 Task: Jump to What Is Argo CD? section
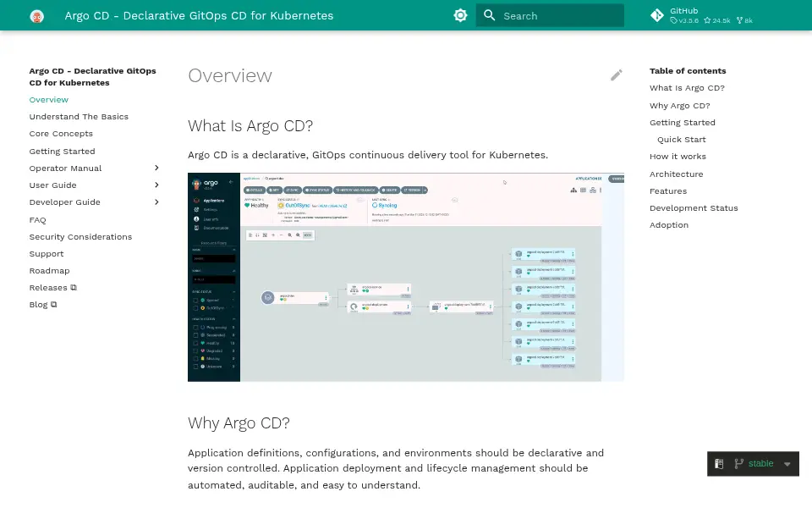pos(687,88)
